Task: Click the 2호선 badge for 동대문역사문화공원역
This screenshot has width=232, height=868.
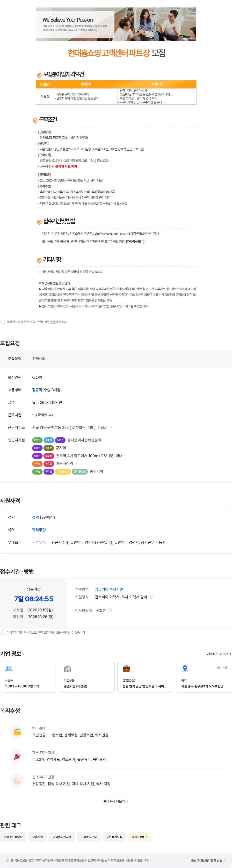Action: pyautogui.click(x=37, y=440)
